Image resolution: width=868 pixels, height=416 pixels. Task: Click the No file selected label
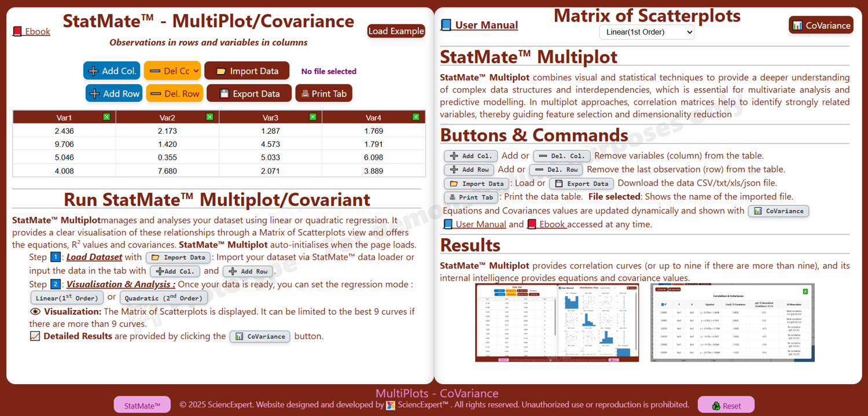329,71
